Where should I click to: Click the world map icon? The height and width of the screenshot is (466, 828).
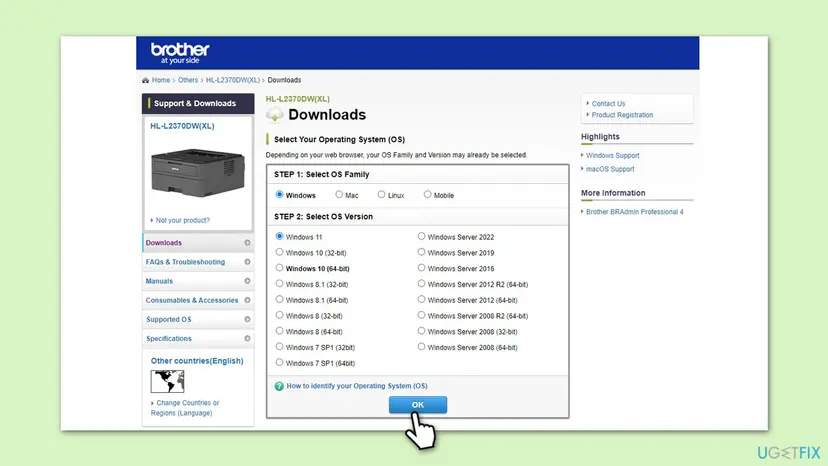click(167, 381)
